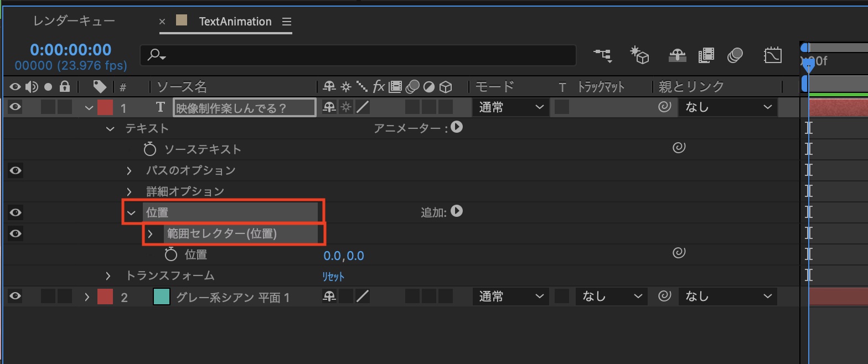Click the quality switch of layer 1

click(x=363, y=107)
